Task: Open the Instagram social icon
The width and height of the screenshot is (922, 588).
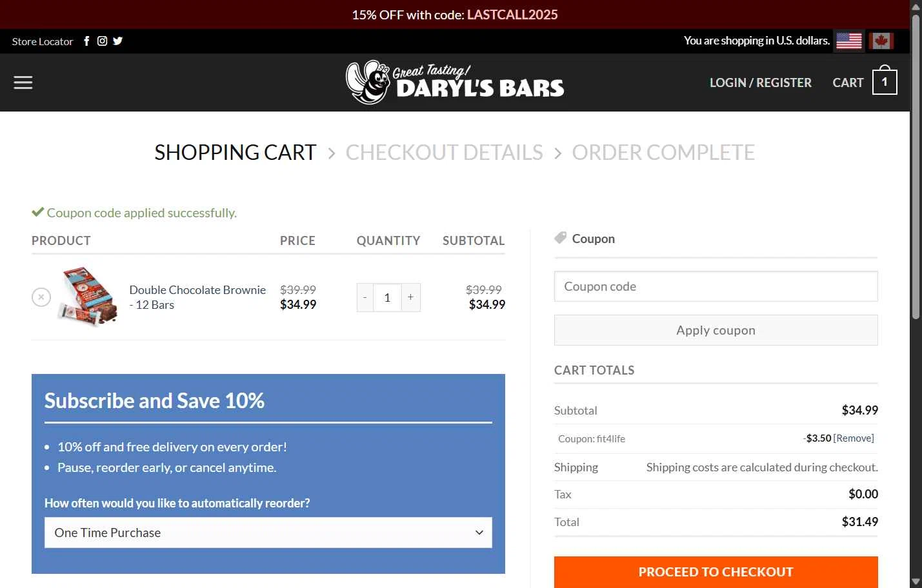Action: click(x=102, y=41)
